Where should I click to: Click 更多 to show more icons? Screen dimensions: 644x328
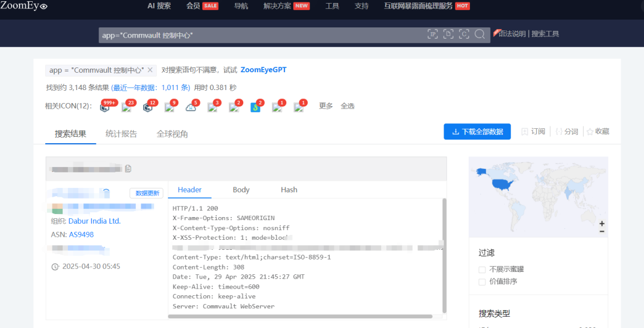(x=326, y=106)
